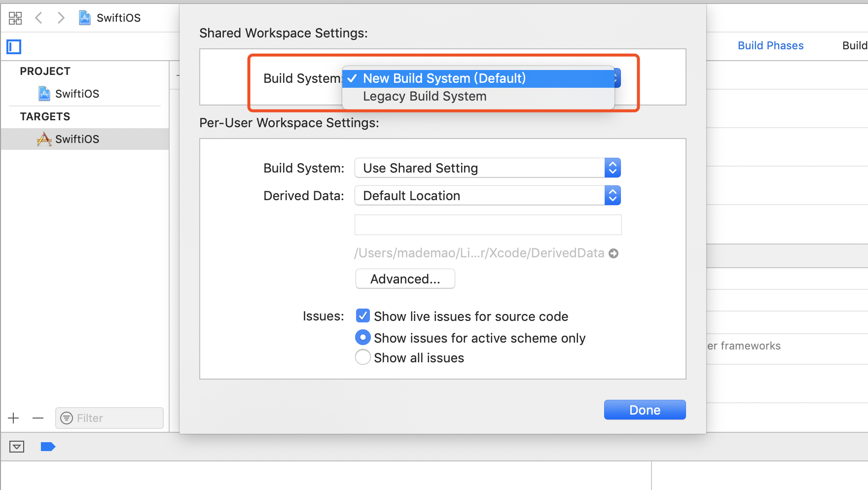
Task: Choose New Build System (Default) option
Action: click(478, 78)
